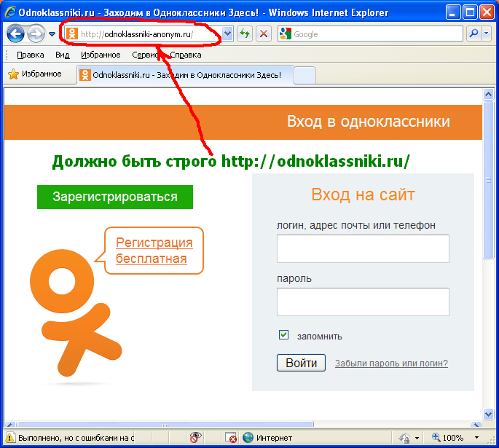Toggle the "запомнить" checkbox

tap(284, 335)
